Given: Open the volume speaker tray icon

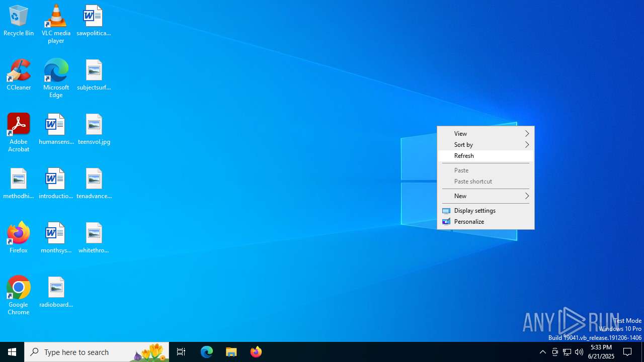Looking at the screenshot, I should point(579,352).
